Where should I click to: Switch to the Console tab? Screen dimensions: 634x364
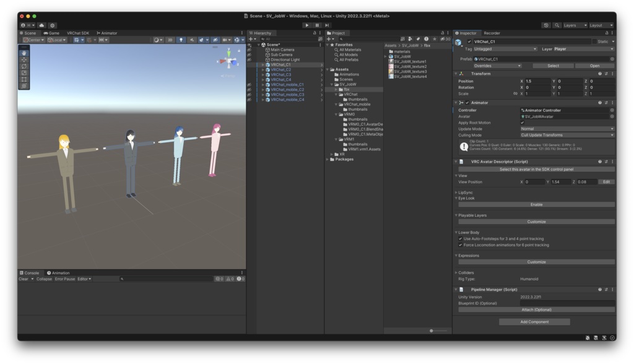[30, 272]
